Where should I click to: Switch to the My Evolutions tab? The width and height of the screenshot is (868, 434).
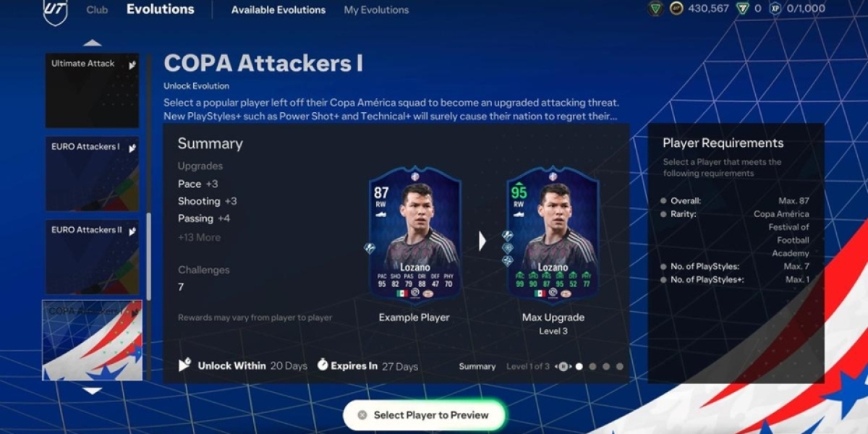(376, 10)
